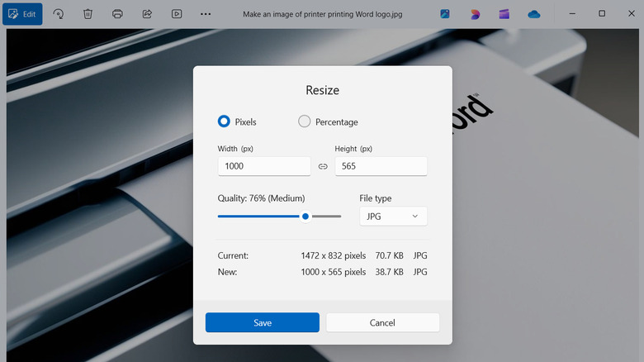The height and width of the screenshot is (362, 644).
Task: Click the Quality slider handle
Action: 305,217
